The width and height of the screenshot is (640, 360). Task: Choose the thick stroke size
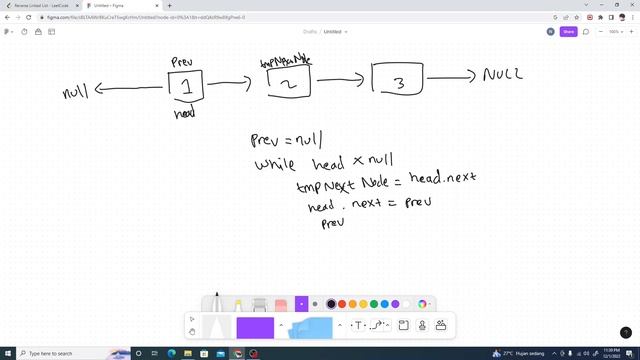301,304
